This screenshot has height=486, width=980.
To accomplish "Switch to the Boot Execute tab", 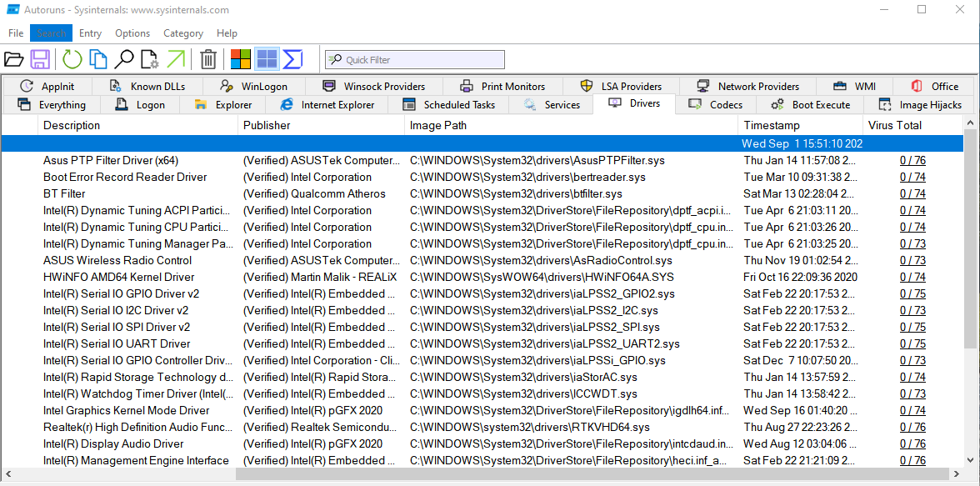I will (810, 104).
